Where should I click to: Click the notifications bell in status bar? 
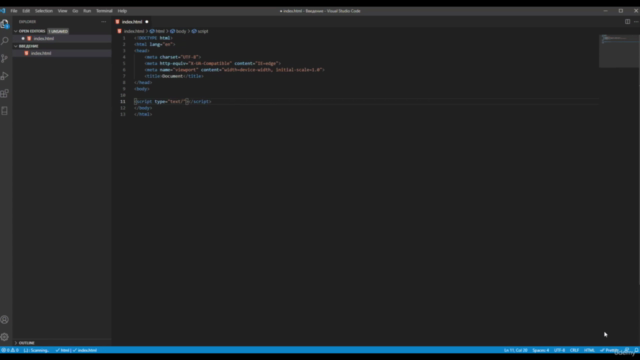pyautogui.click(x=636, y=350)
